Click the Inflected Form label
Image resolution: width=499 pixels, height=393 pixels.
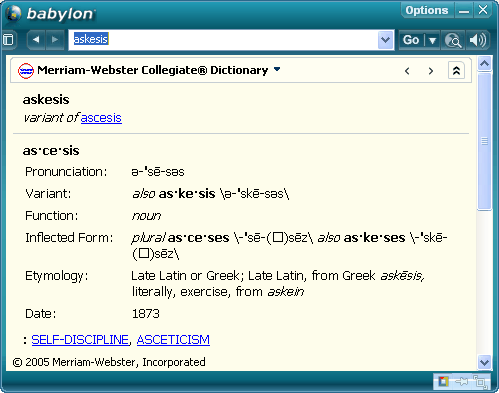(x=69, y=238)
